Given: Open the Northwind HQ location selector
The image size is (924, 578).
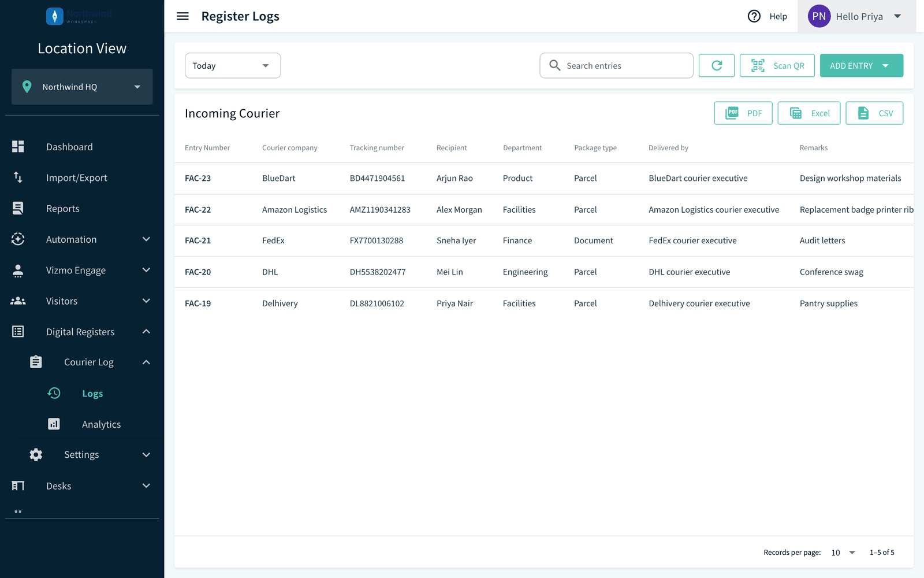Looking at the screenshot, I should [82, 87].
